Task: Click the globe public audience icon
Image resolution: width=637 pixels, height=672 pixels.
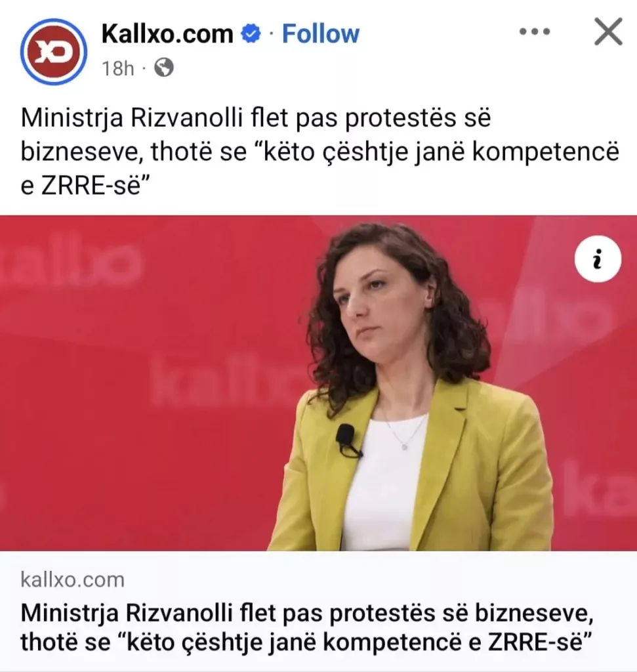Action: [x=164, y=68]
